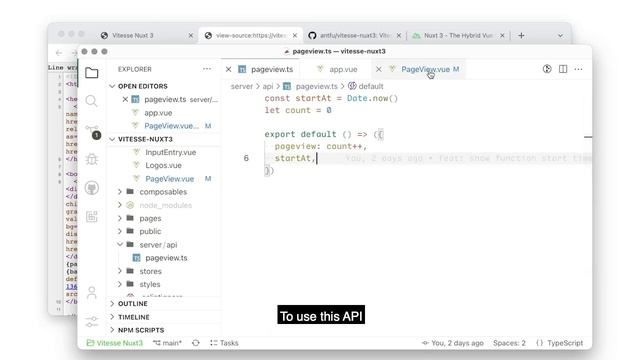Open Source Control view with badge
This screenshot has height=360, width=640.
coord(93,131)
